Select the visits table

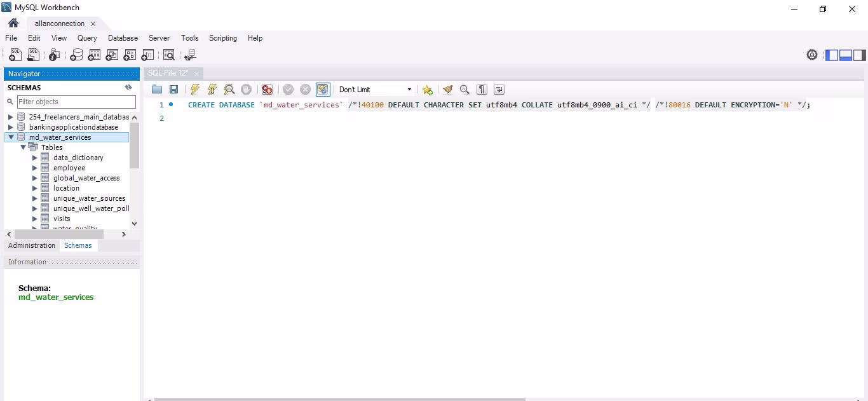tap(62, 219)
